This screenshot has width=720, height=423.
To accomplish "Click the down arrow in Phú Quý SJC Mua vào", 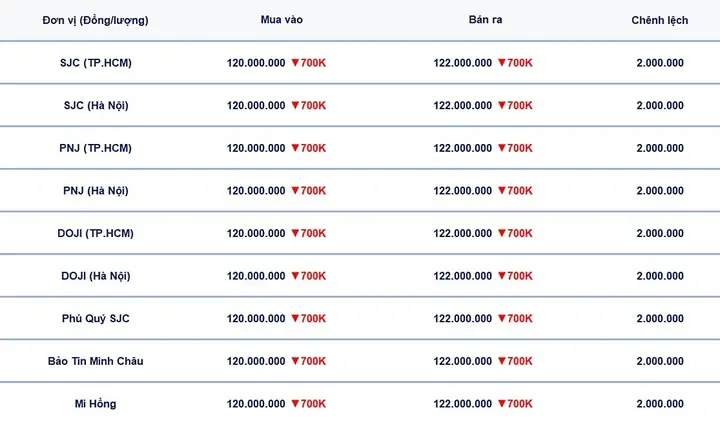I will pos(295,318).
